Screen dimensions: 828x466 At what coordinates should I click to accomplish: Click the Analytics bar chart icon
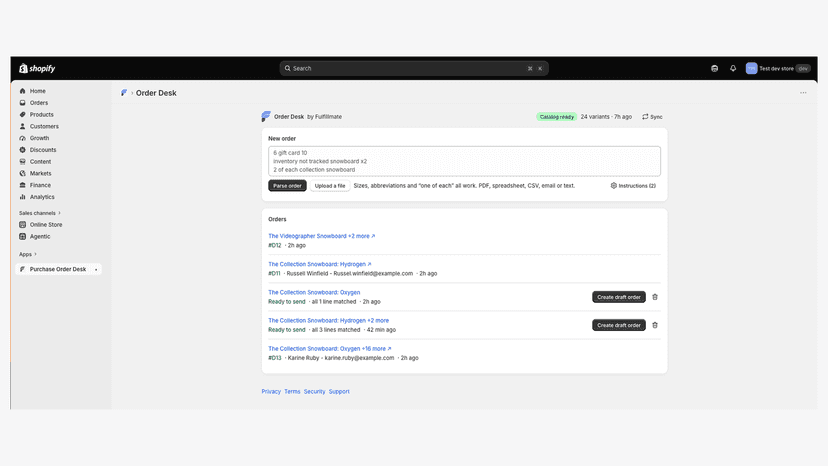tap(22, 197)
